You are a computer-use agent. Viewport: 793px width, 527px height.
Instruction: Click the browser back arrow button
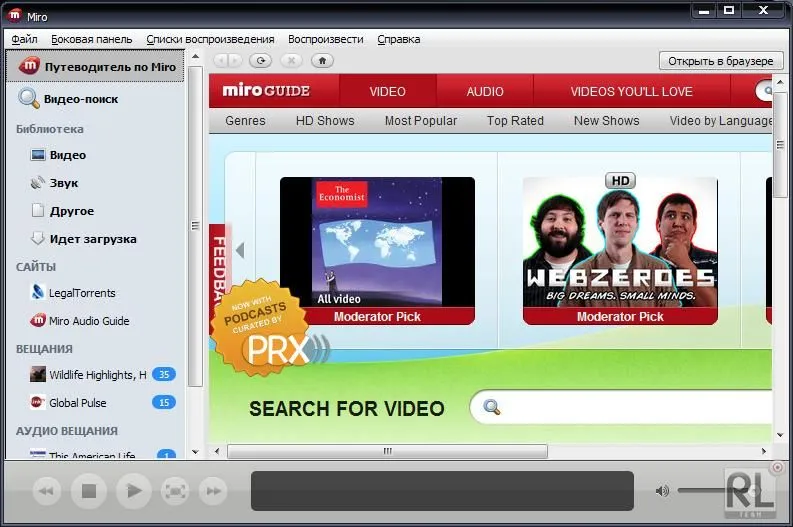pos(221,61)
